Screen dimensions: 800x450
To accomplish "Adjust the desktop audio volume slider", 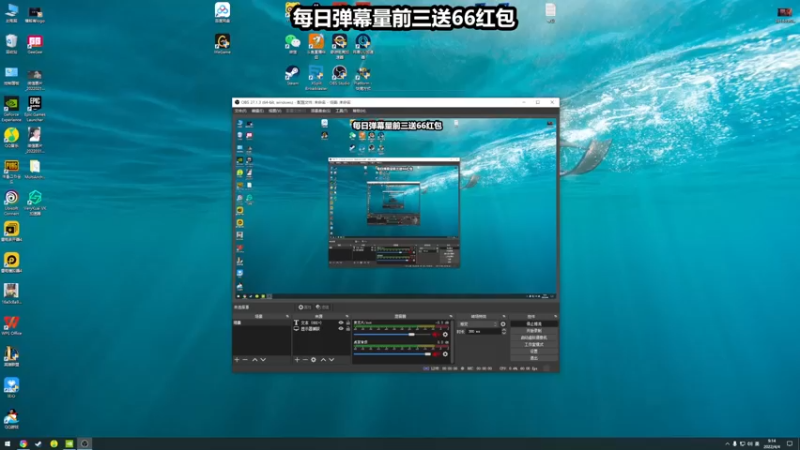I will [x=392, y=354].
